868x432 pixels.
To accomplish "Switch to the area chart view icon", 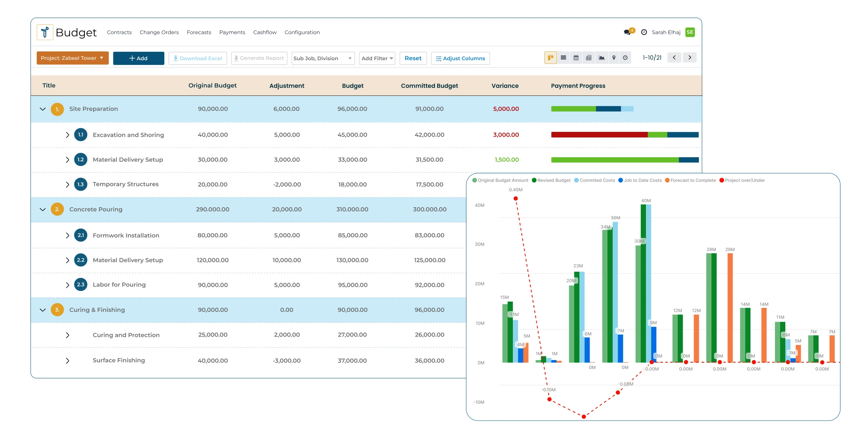I will (601, 58).
